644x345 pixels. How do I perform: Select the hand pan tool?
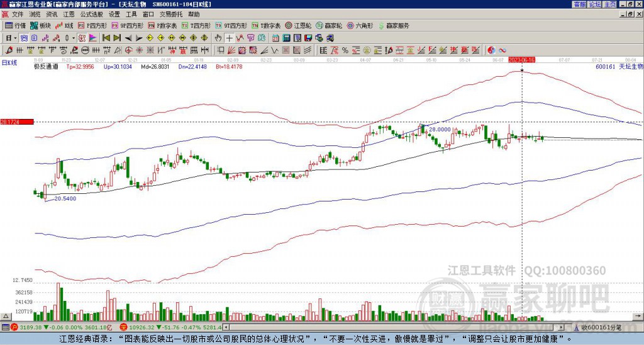218,38
